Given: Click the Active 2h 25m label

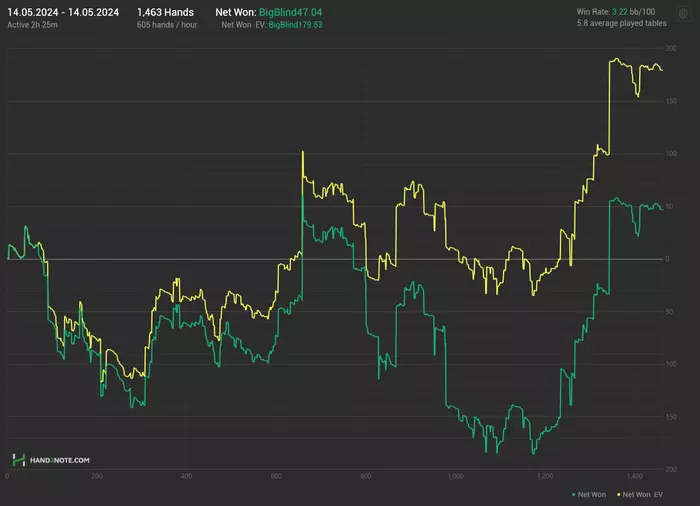Looking at the screenshot, I should point(31,23).
